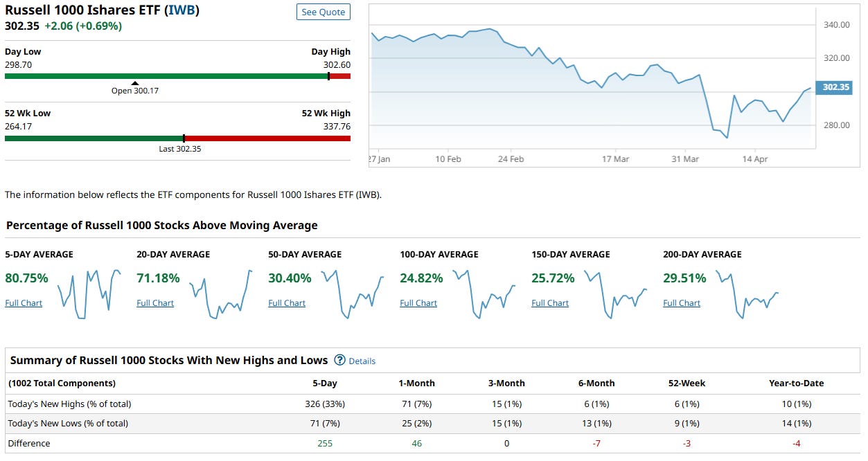Click the 150-Day Average sparkline chart
Screen dimensions: 868x461
click(x=615, y=294)
